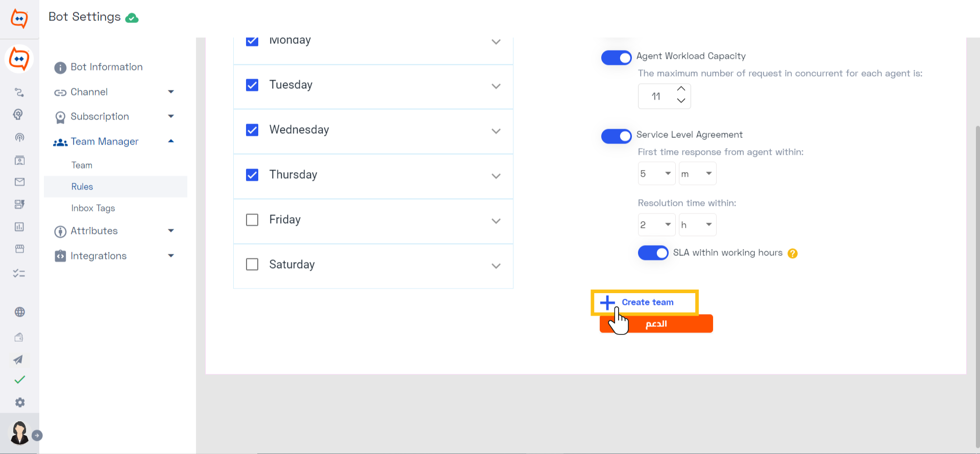Click the green checkmark icon in sidebar

(x=19, y=380)
